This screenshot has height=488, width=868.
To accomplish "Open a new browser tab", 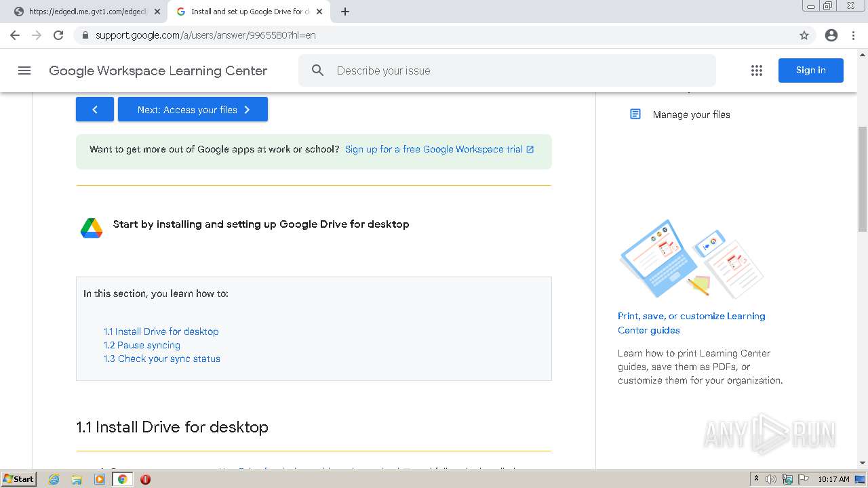I will [x=345, y=12].
